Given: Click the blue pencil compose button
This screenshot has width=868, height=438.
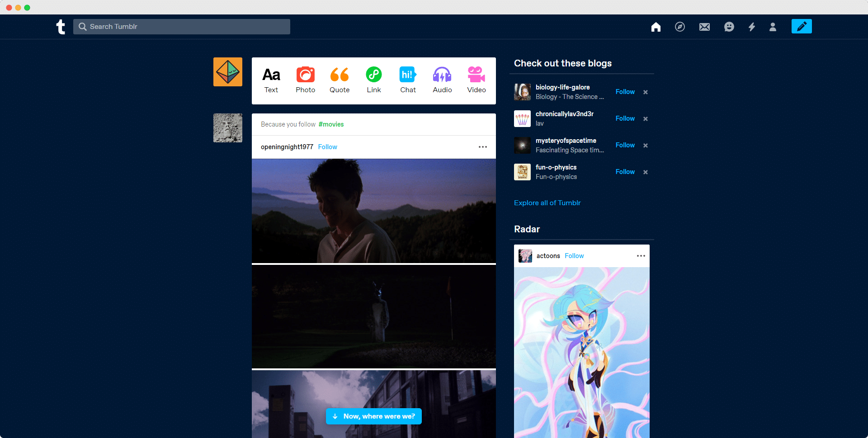Looking at the screenshot, I should pos(802,26).
